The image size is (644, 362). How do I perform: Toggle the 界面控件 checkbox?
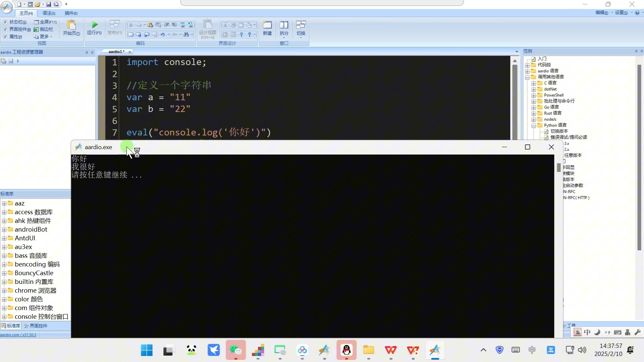tap(5, 29)
